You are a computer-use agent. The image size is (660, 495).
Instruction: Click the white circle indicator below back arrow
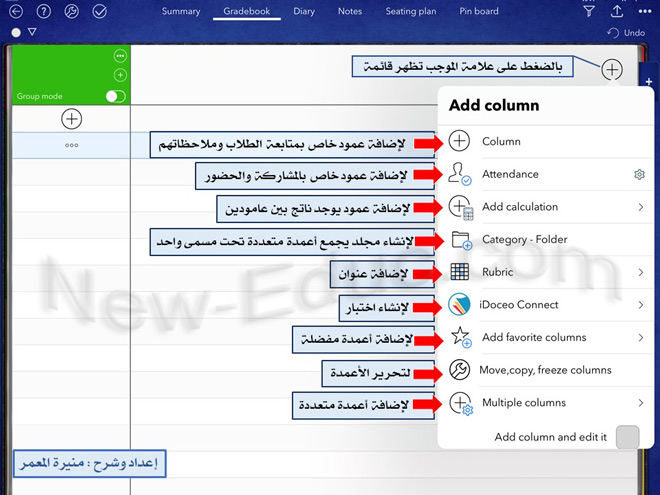(x=16, y=32)
